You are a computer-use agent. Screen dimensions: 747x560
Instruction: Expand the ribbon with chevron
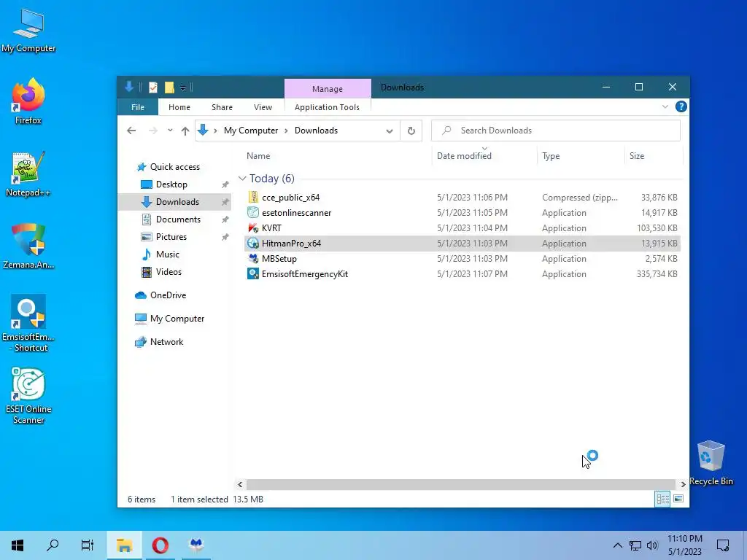[665, 106]
